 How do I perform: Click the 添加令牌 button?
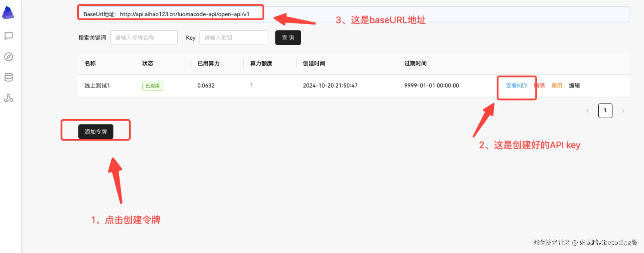click(x=96, y=132)
